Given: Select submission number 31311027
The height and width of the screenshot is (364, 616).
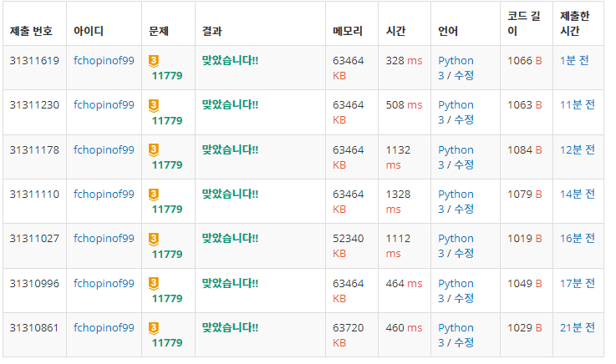Looking at the screenshot, I should 34,239.
